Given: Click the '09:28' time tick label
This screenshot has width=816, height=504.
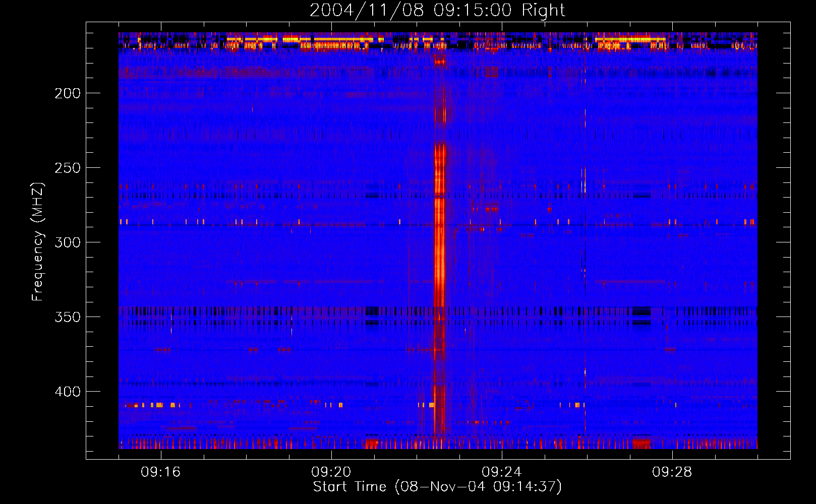Looking at the screenshot, I should [672, 472].
